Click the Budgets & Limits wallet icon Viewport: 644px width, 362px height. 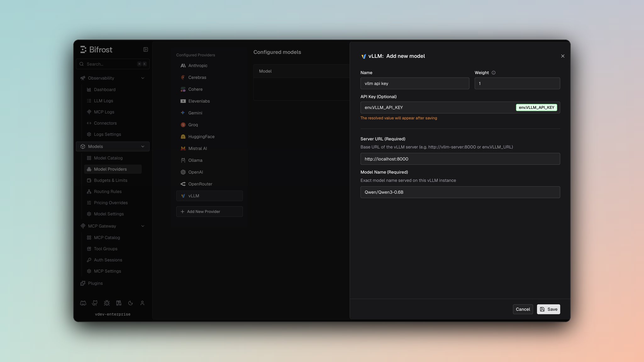coord(89,180)
